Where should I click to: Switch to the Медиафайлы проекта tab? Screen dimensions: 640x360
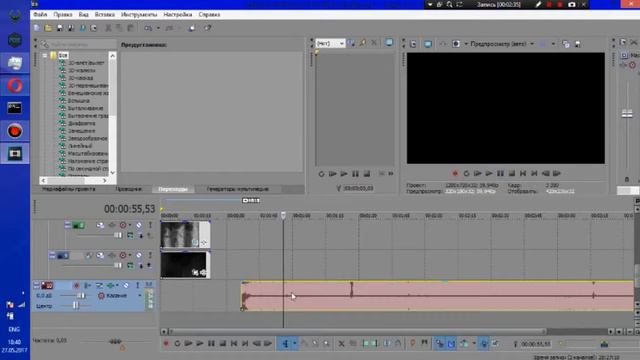(69, 189)
